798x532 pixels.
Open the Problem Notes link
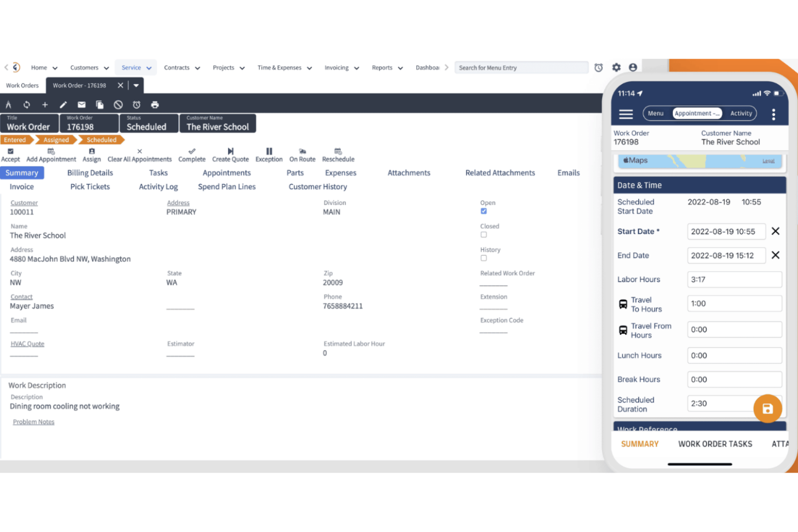[33, 422]
